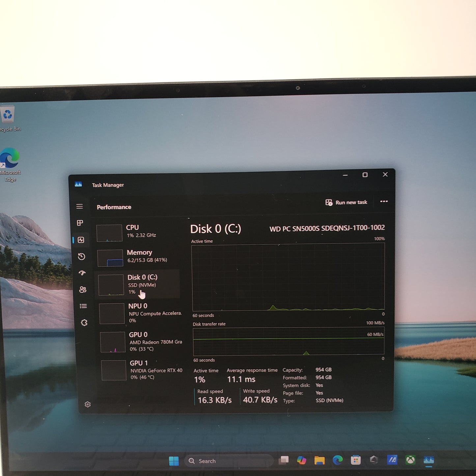Click the Task Manager title bar app icon
476x476 pixels.
tap(78, 184)
